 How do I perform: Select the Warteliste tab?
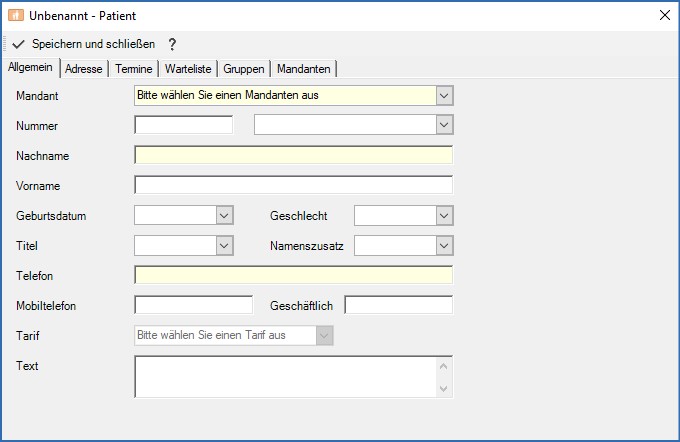click(x=187, y=69)
